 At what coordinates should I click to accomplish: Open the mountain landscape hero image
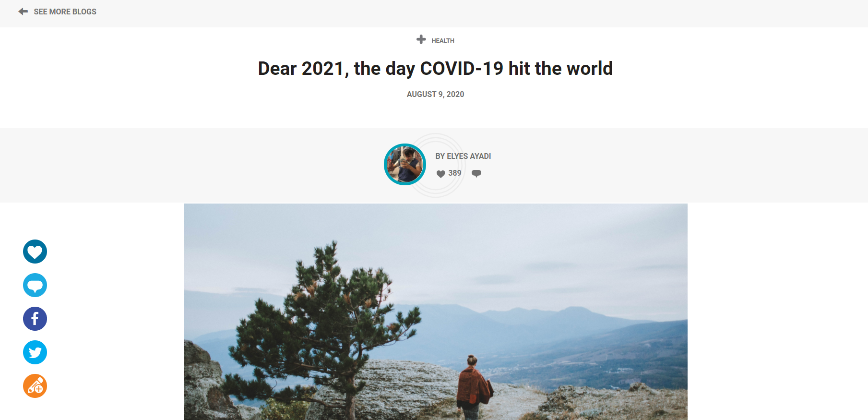click(435, 312)
